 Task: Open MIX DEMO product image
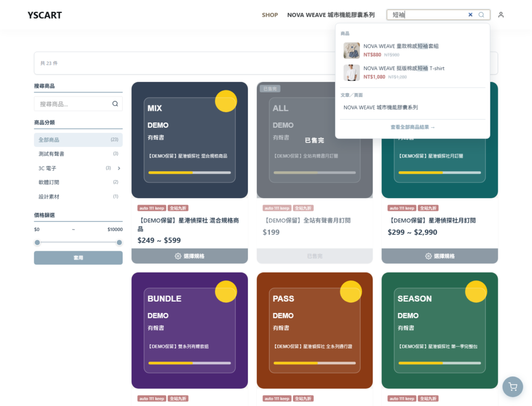(189, 140)
